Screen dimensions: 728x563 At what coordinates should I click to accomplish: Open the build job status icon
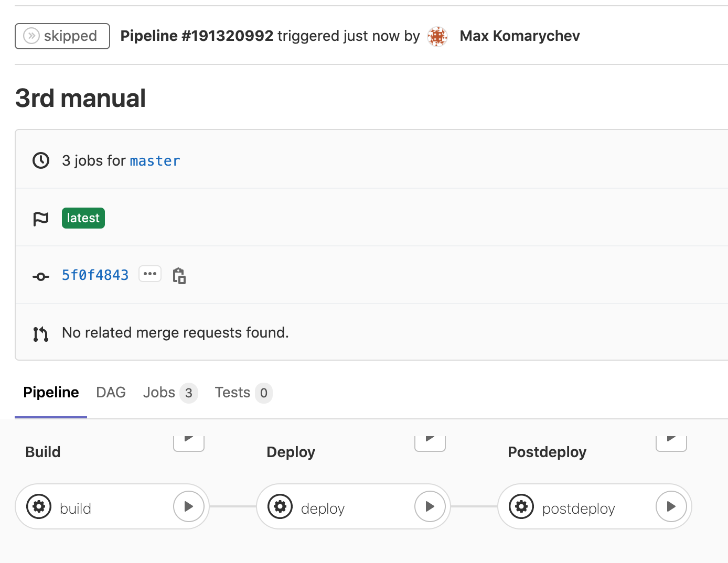coord(39,506)
